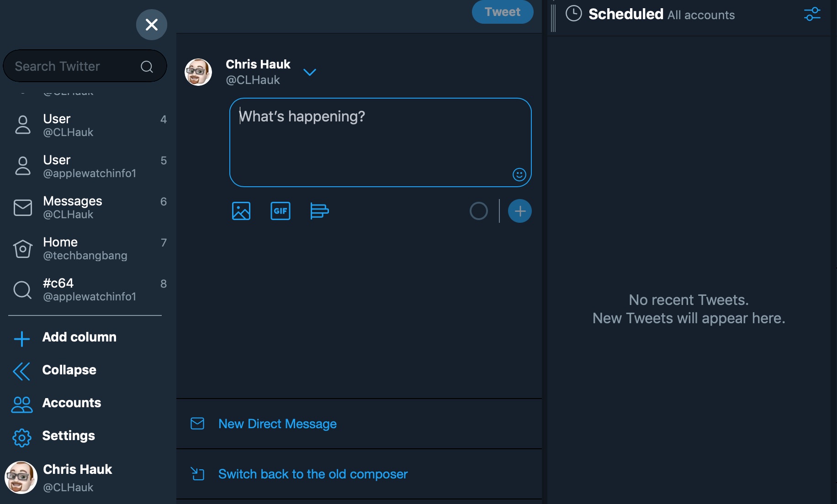Open the #c64 search column
The height and width of the screenshot is (504, 837).
click(89, 289)
